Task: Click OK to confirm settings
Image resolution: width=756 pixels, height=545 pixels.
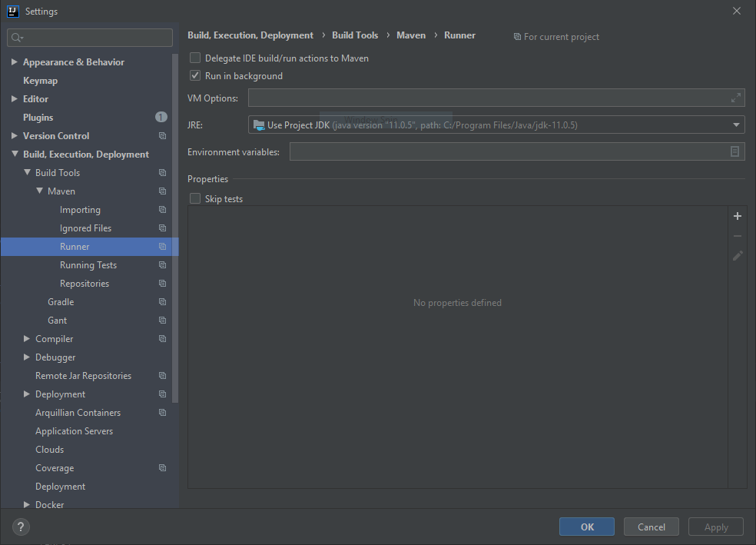Action: [587, 527]
